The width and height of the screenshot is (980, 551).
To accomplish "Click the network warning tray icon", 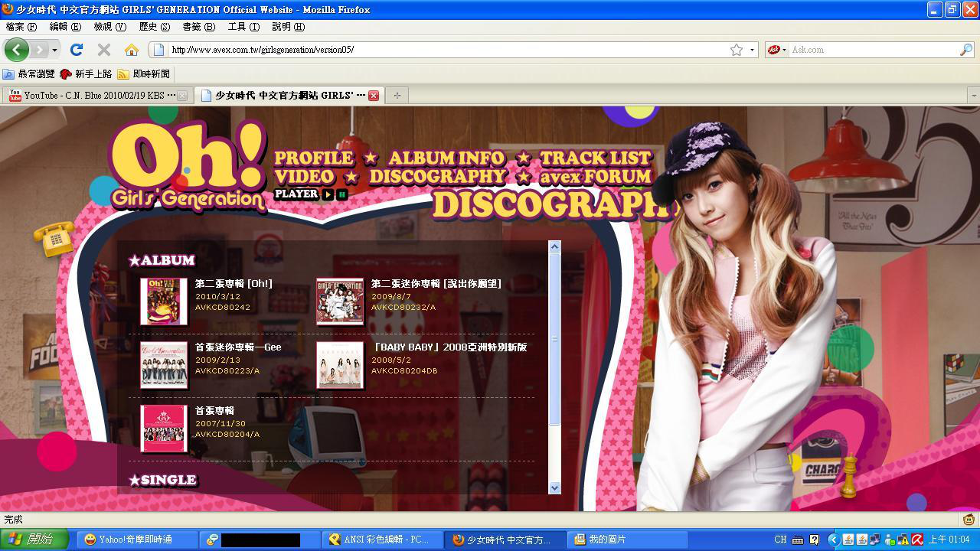I will click(904, 540).
